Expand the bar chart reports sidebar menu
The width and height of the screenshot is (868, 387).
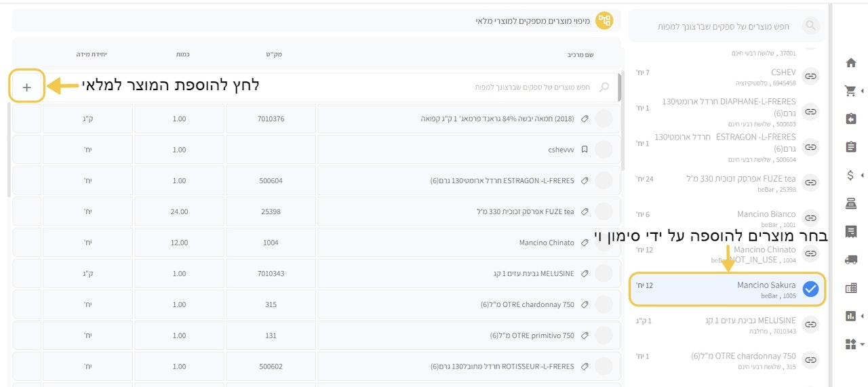click(x=862, y=316)
